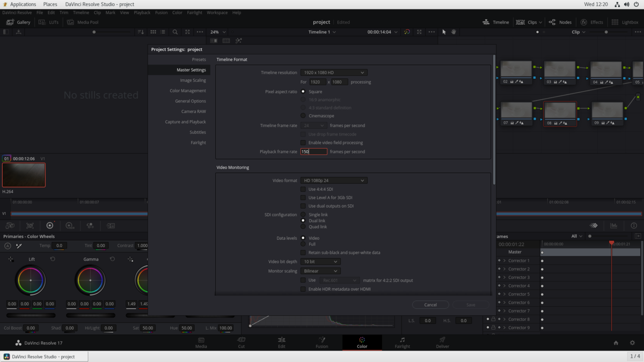
Task: Select Single link SDI configuration
Action: [x=303, y=215]
